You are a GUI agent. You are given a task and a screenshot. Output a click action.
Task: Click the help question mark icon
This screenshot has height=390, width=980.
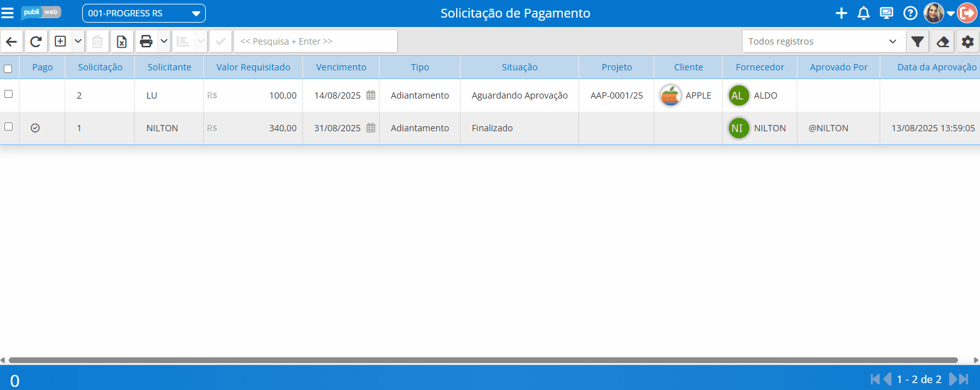pos(910,13)
